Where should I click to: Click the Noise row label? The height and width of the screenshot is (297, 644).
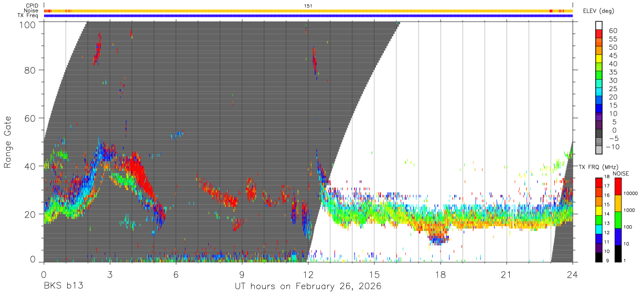(31, 10)
